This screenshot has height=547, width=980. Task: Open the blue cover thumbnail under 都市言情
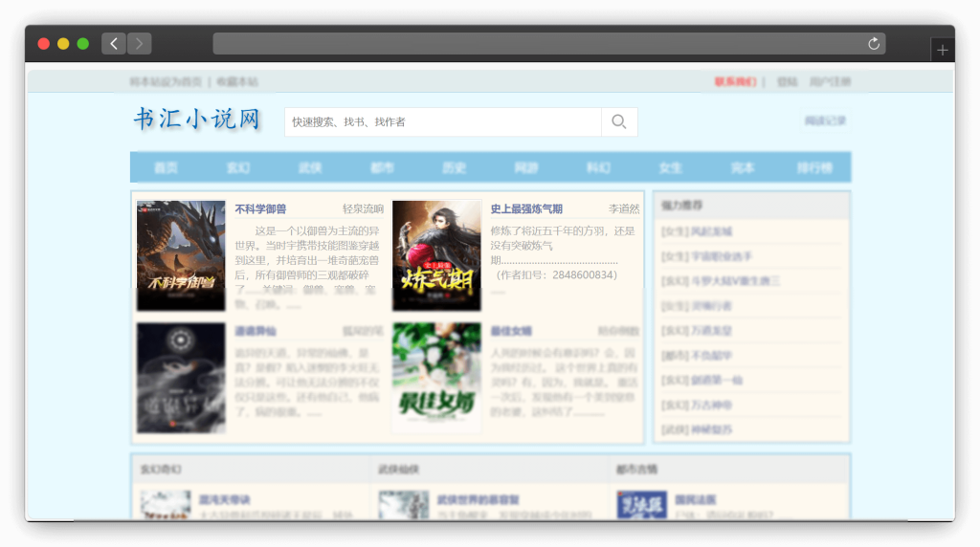[x=642, y=505]
